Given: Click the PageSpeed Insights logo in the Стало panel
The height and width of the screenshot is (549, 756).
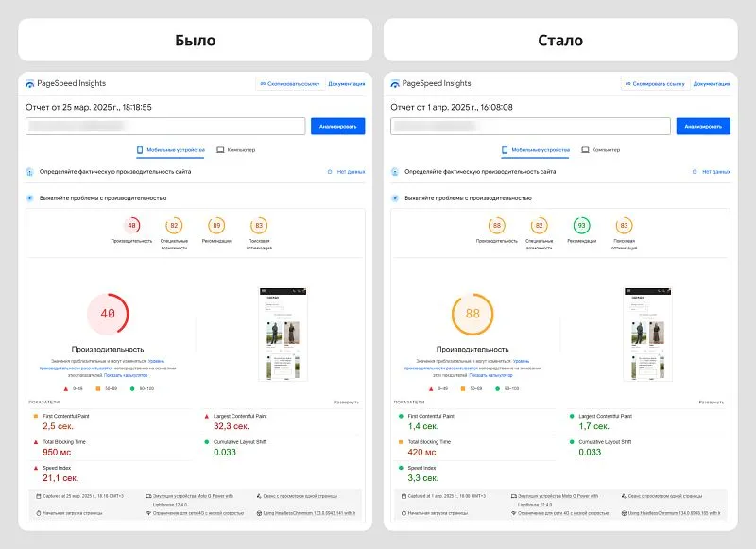Looking at the screenshot, I should pyautogui.click(x=395, y=84).
